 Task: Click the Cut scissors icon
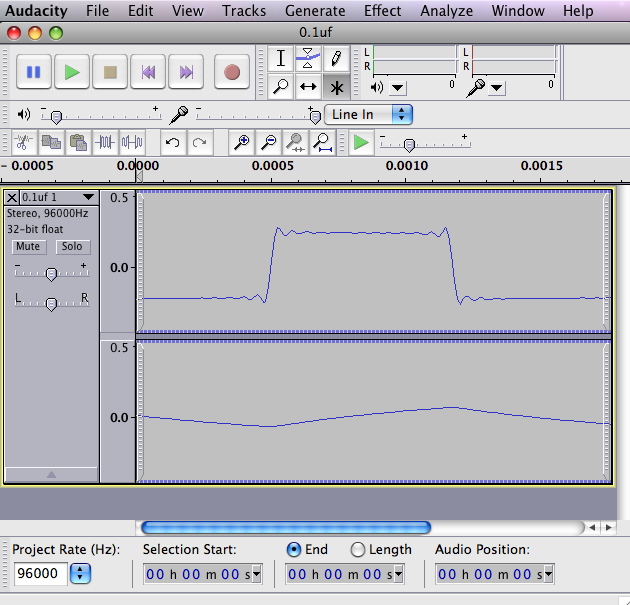tap(24, 142)
